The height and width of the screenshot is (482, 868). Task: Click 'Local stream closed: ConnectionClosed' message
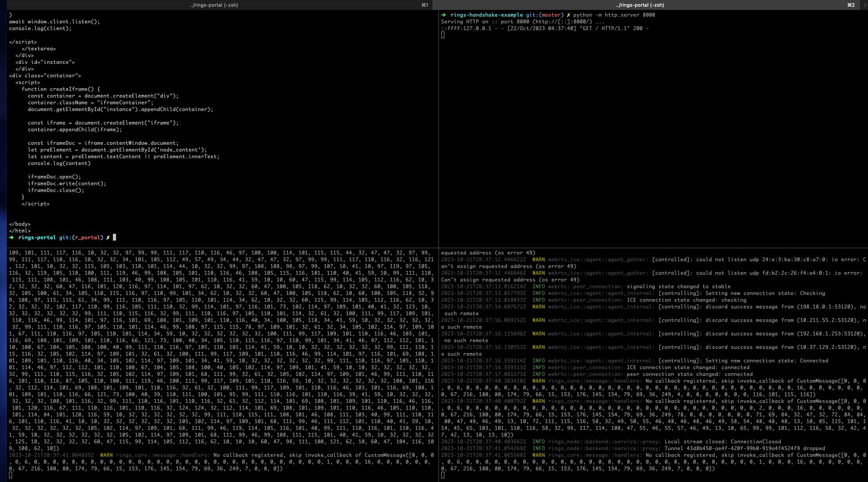point(723,442)
